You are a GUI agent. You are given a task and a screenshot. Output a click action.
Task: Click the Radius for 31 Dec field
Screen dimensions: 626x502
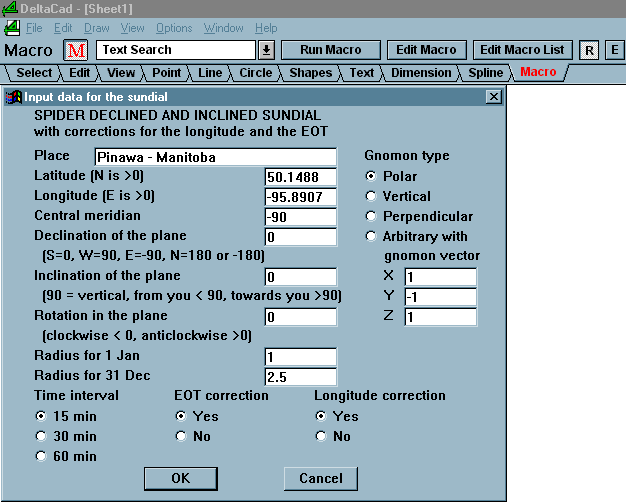[x=300, y=377]
